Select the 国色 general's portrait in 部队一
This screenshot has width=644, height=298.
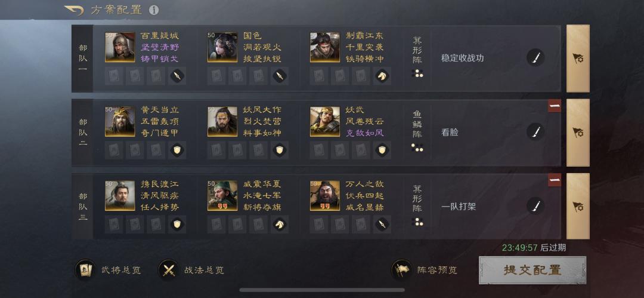click(222, 47)
